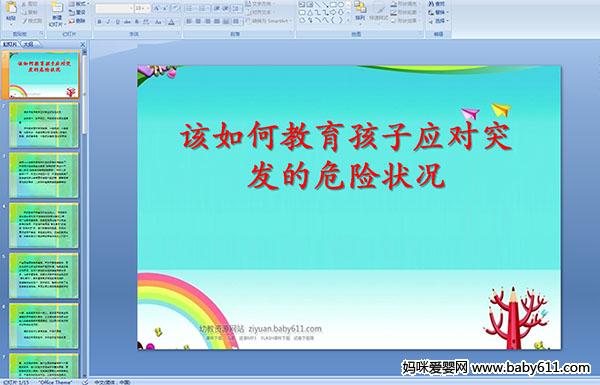The width and height of the screenshot is (600, 385).
Task: Switch to the 大纲 outline tab
Action: click(x=28, y=44)
